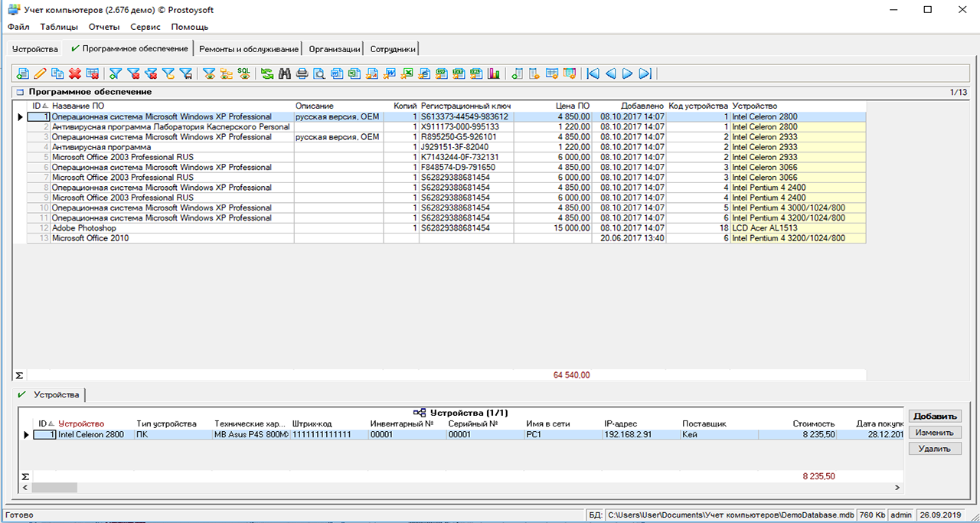Switch to the Сотрудники tab

393,49
